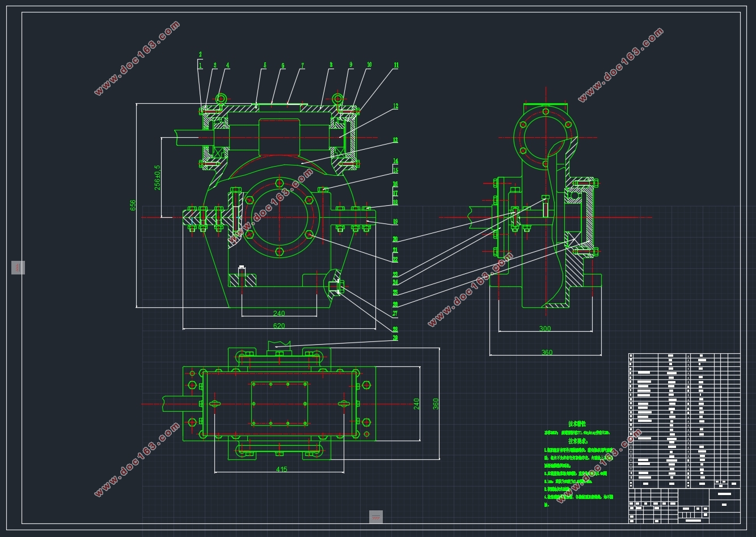Viewport: 756px width, 537px height.
Task: Pick part balloon number 4
Action: pyautogui.click(x=227, y=66)
